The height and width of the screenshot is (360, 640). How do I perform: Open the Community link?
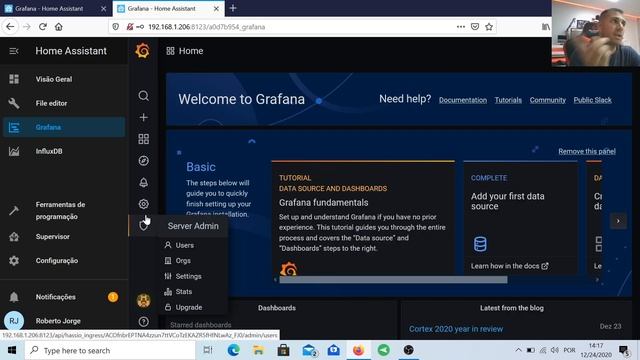coord(548,100)
